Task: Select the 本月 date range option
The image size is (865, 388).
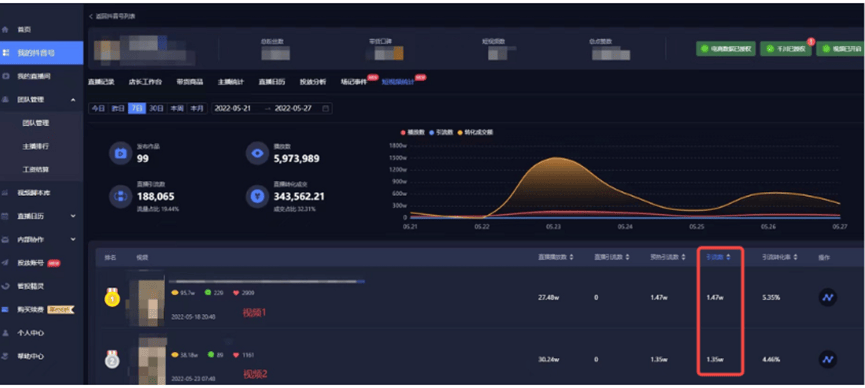Action: point(197,109)
